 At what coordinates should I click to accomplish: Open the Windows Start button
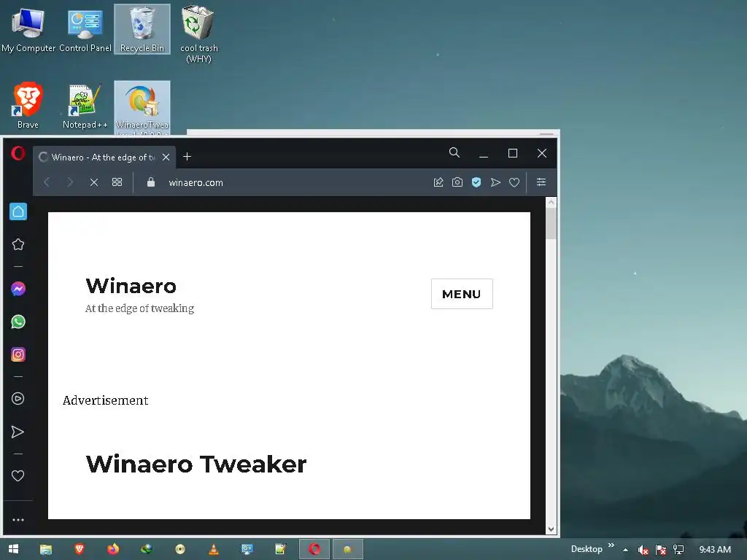click(13, 549)
